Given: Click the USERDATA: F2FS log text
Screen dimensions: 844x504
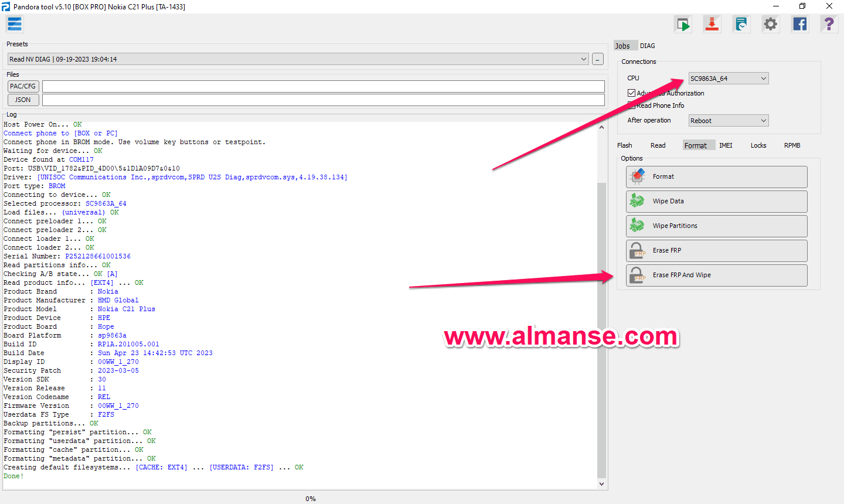Looking at the screenshot, I should (241, 467).
